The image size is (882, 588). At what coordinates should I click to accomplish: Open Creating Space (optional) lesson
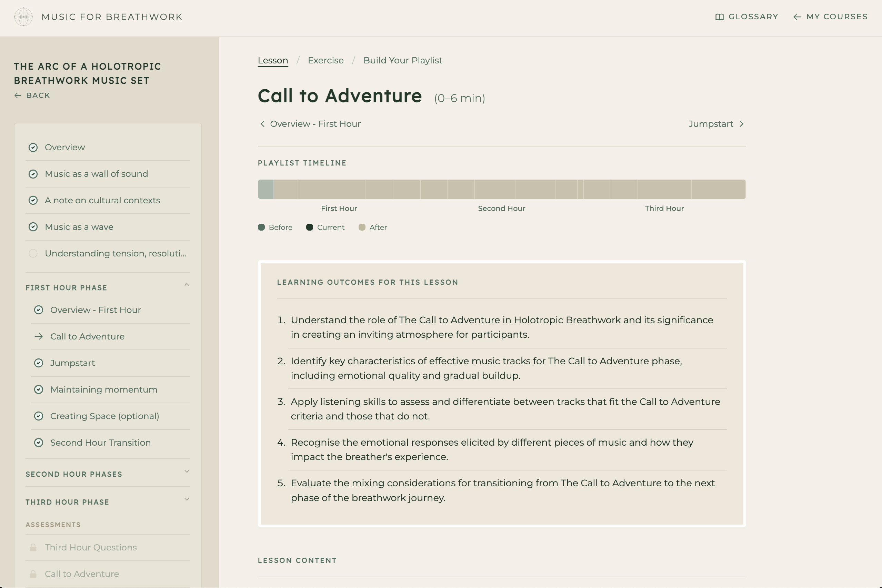110,416
